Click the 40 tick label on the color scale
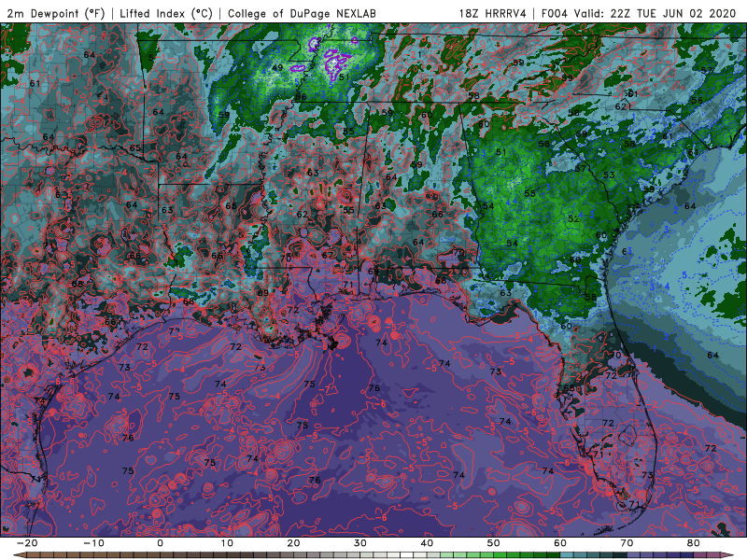The width and height of the screenshot is (747, 560). (x=427, y=543)
